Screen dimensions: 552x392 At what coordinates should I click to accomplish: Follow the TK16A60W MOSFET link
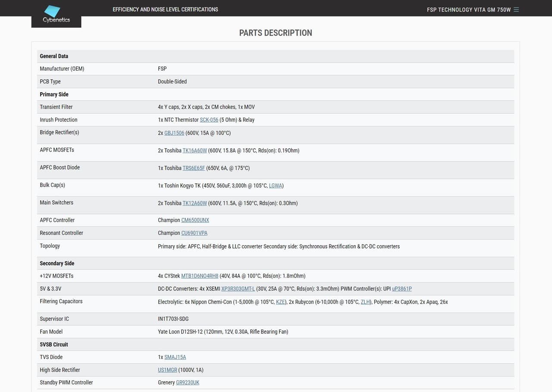tap(194, 151)
